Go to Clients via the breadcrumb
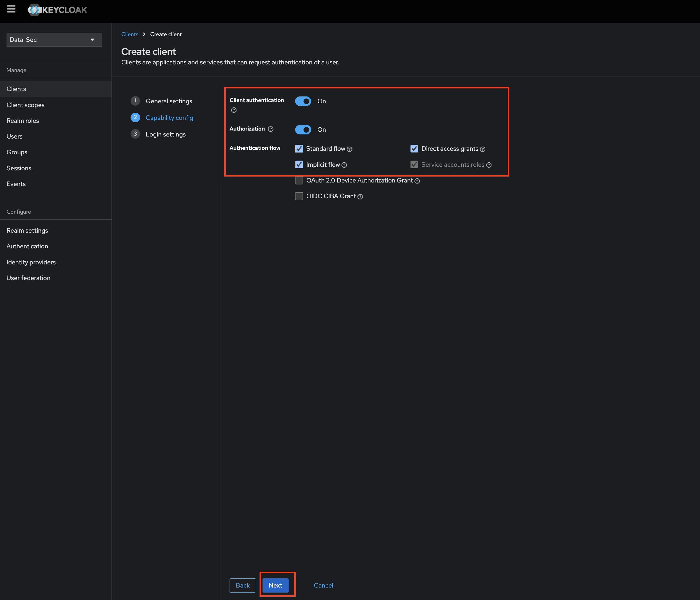The width and height of the screenshot is (700, 600). point(130,34)
